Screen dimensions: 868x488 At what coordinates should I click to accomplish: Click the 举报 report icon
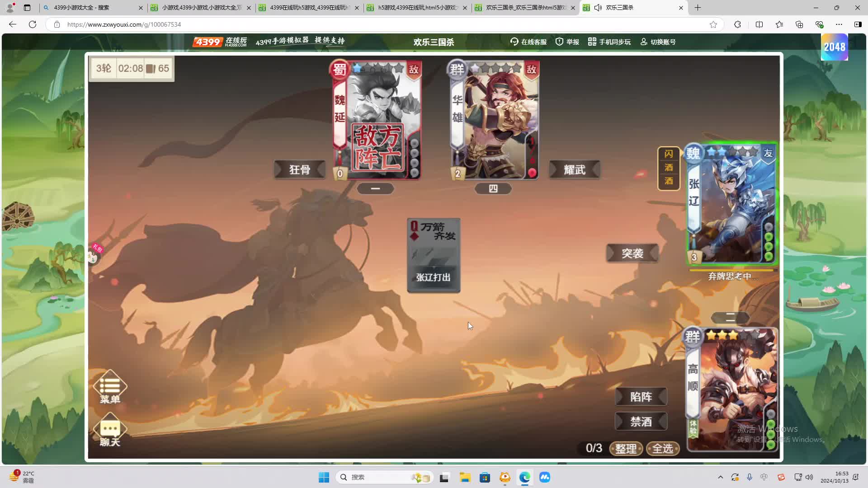(566, 42)
